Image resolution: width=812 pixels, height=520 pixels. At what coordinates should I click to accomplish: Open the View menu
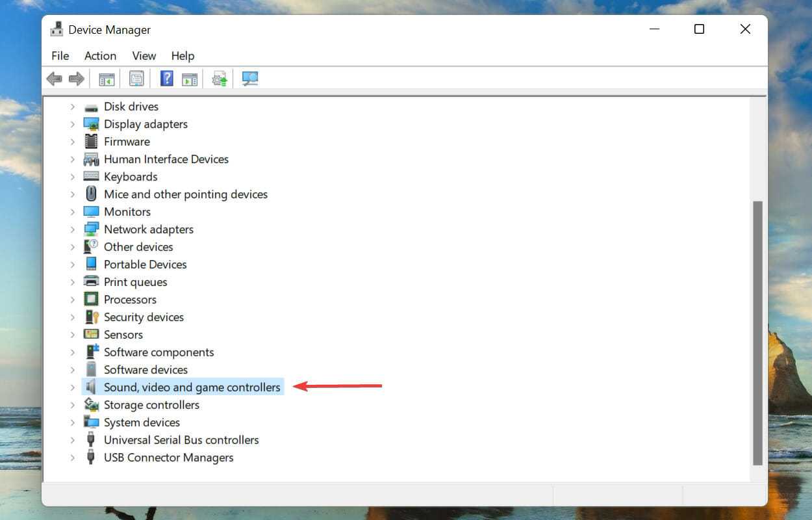144,56
